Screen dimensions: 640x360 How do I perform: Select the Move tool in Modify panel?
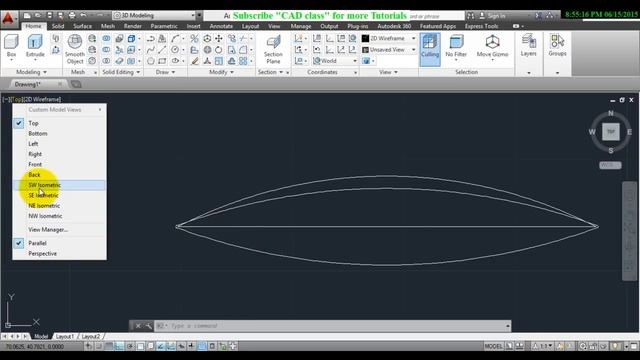tap(219, 38)
